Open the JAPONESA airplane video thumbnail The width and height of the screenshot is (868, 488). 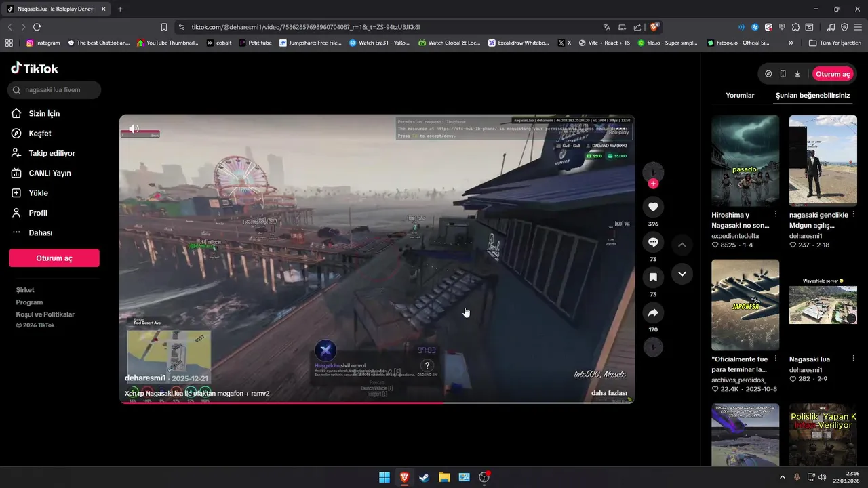coord(745,304)
